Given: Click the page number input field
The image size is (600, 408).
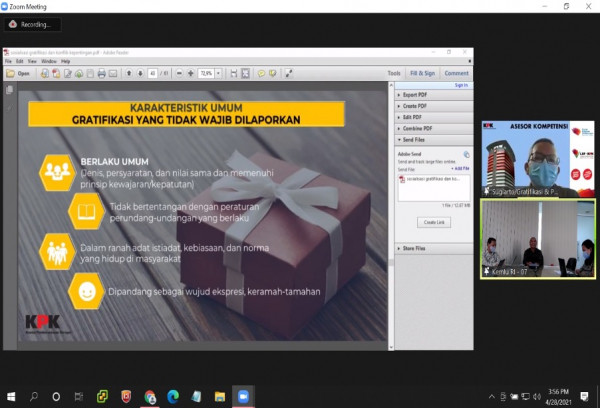Looking at the screenshot, I should point(152,73).
